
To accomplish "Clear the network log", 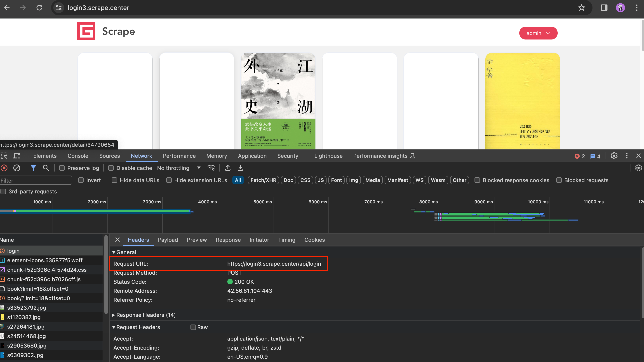I will [x=17, y=168].
